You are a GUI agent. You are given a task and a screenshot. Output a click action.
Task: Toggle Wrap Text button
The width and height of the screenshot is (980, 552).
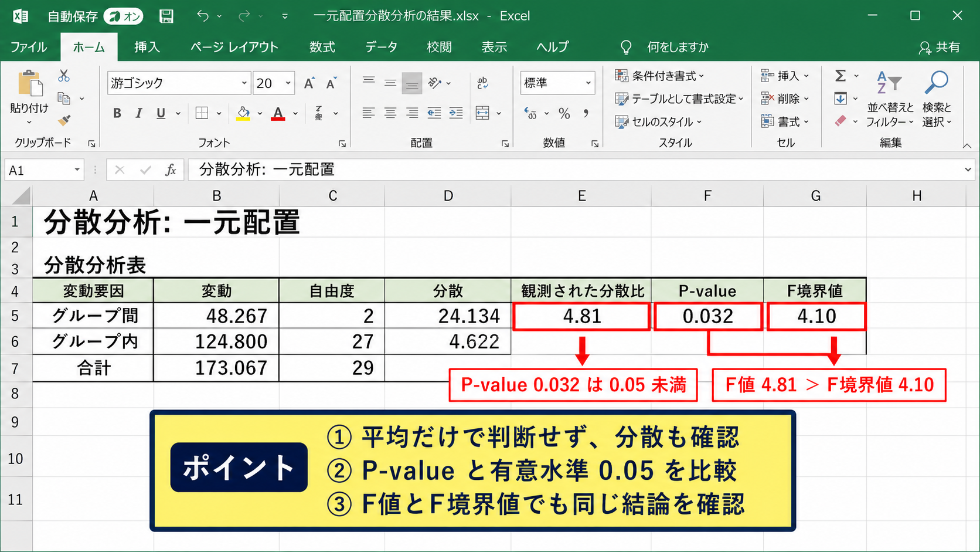point(482,83)
